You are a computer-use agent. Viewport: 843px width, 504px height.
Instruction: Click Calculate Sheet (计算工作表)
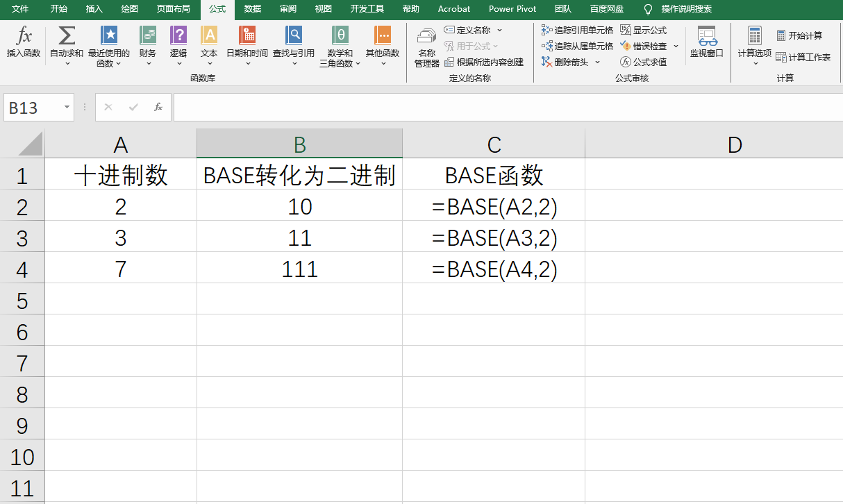pyautogui.click(x=803, y=57)
